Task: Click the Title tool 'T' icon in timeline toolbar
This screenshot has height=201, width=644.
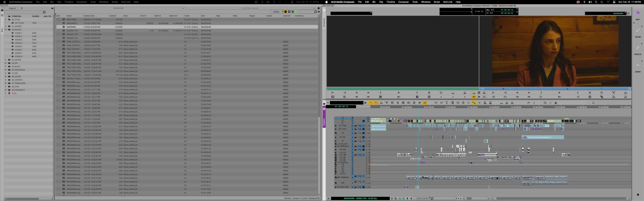Action: 447,103
